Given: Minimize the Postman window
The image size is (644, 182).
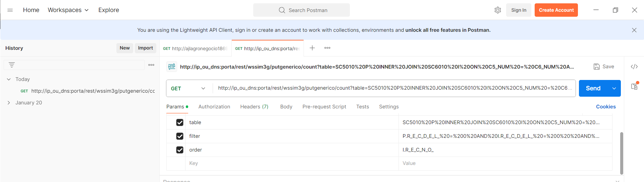Looking at the screenshot, I should tap(596, 10).
